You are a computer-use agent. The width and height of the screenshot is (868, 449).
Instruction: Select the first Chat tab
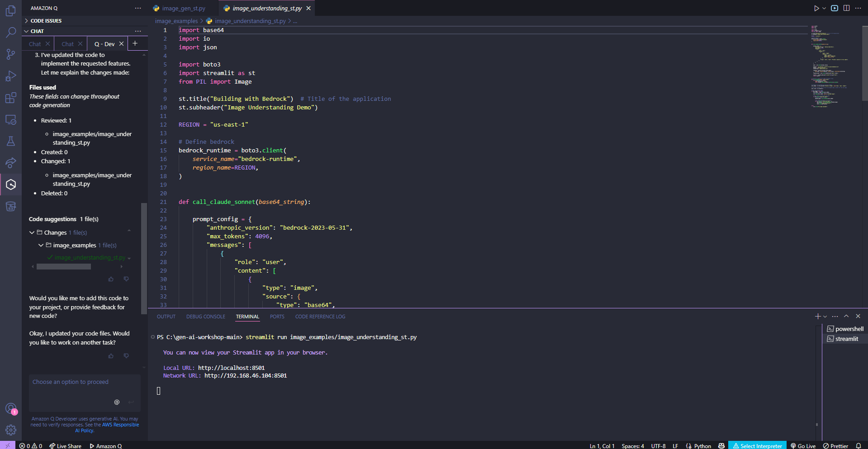pos(35,44)
